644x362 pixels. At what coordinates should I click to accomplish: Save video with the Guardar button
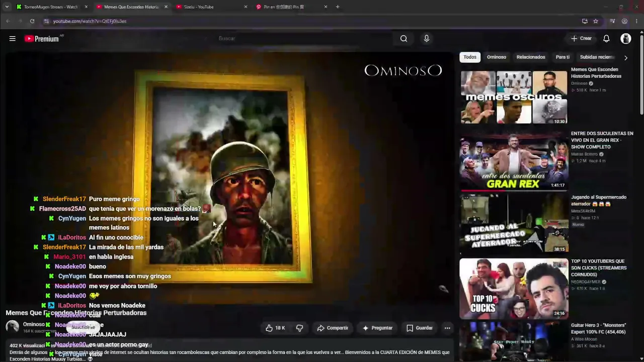coord(420,328)
